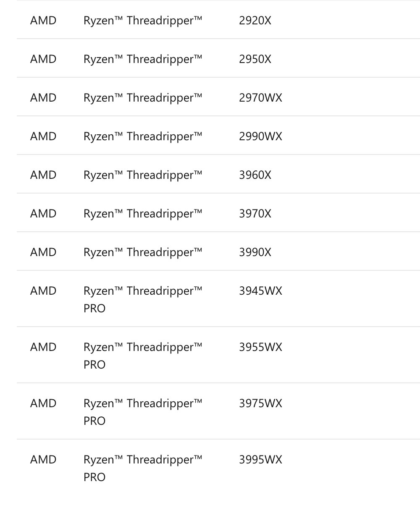
Task: Click the 2920X model cell
Action: coord(255,20)
